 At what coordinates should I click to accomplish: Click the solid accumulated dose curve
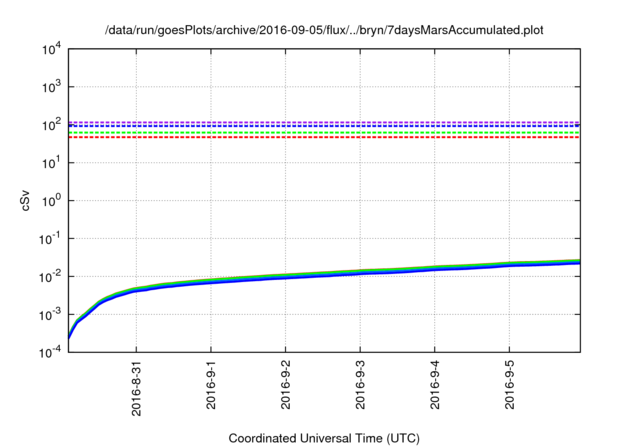[x=324, y=273]
